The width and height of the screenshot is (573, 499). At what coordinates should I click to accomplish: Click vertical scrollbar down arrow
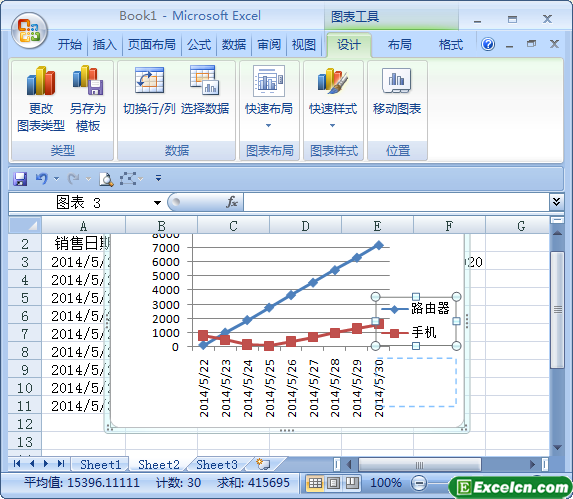557,447
